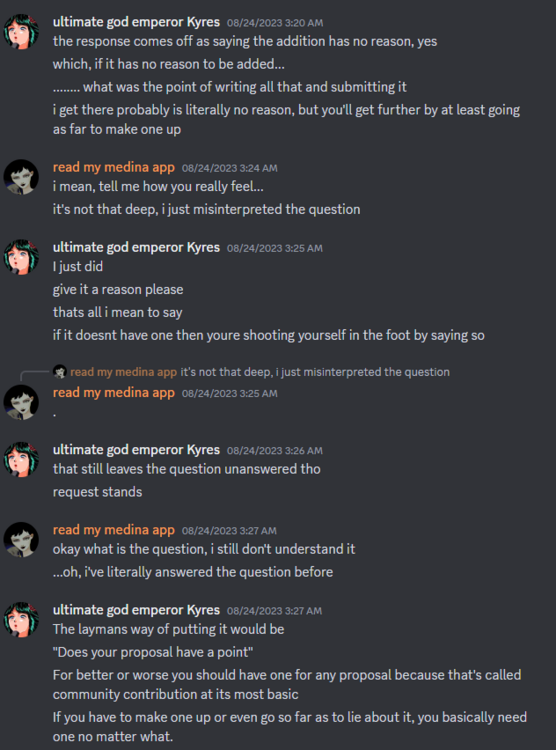This screenshot has height=750, width=556.
Task: Select Kyres username on 3:26 AM message
Action: click(x=136, y=450)
